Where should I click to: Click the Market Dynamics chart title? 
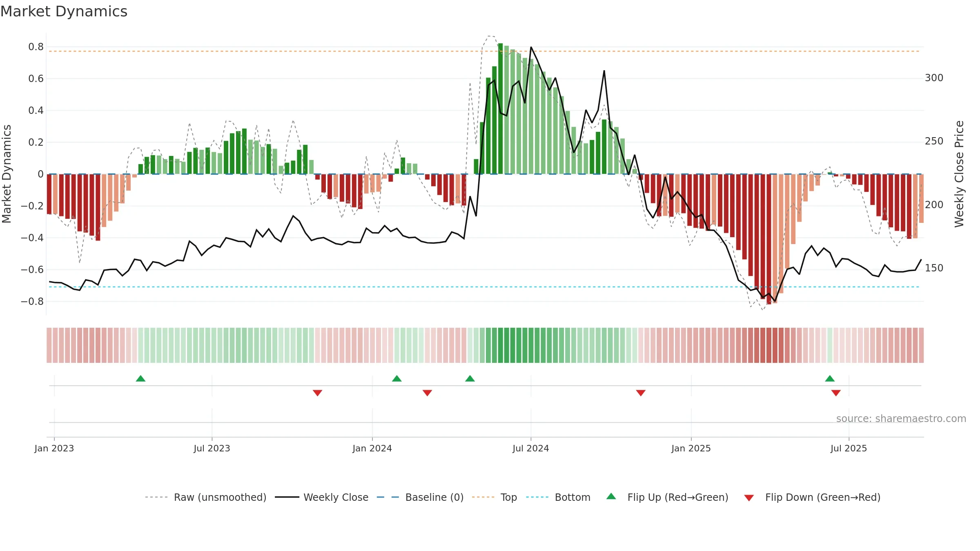click(x=64, y=11)
